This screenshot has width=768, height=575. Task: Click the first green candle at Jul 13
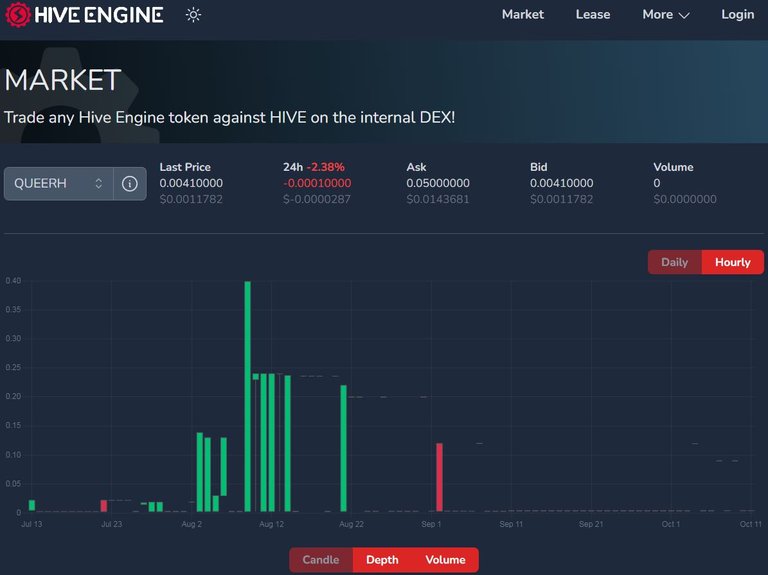32,505
